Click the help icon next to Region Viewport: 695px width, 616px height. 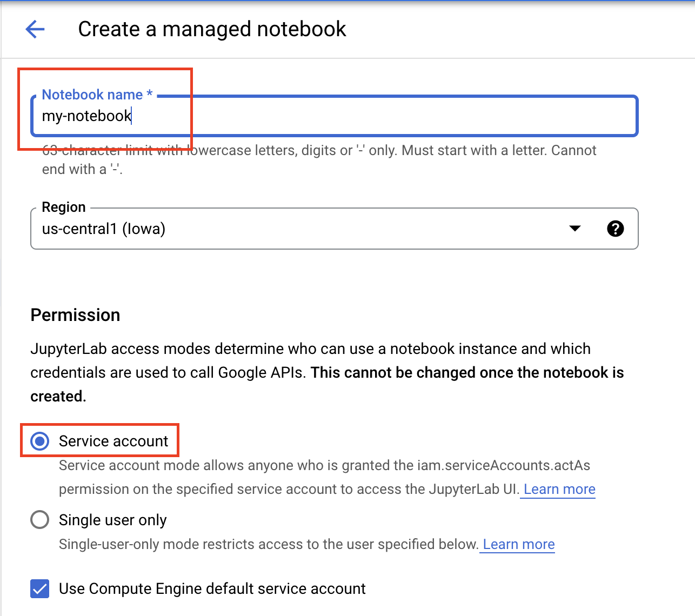pyautogui.click(x=616, y=229)
